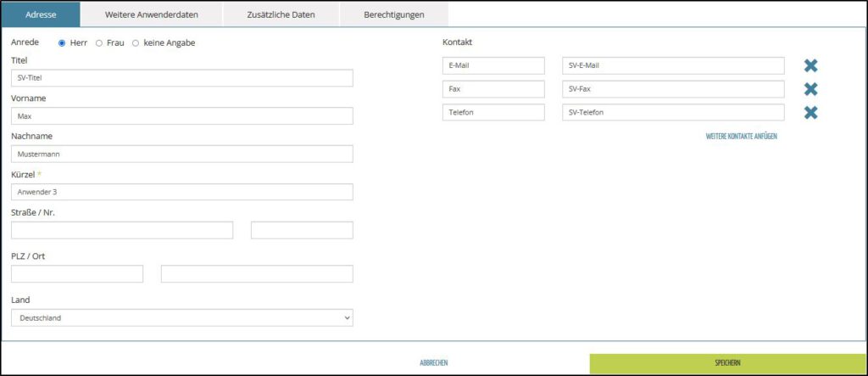
Task: Delete the Fax contact row
Action: point(810,89)
